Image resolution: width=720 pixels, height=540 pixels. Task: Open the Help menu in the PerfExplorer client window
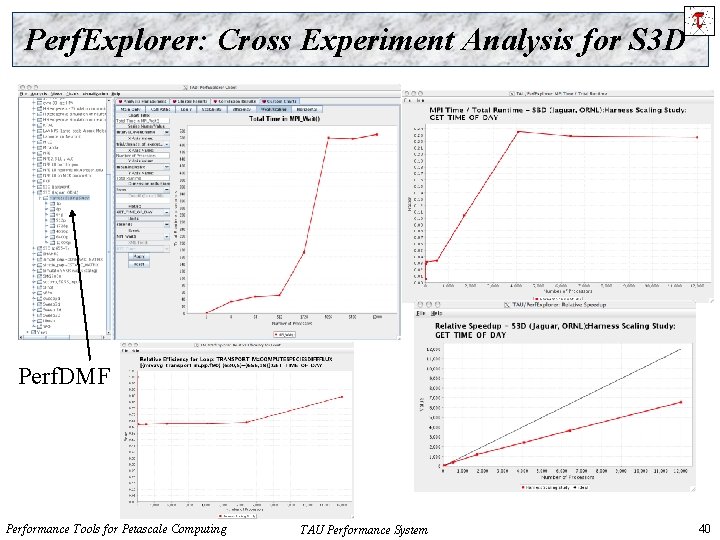pyautogui.click(x=116, y=94)
